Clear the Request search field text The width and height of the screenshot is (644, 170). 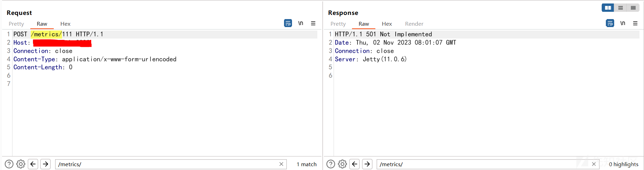[x=281, y=164]
